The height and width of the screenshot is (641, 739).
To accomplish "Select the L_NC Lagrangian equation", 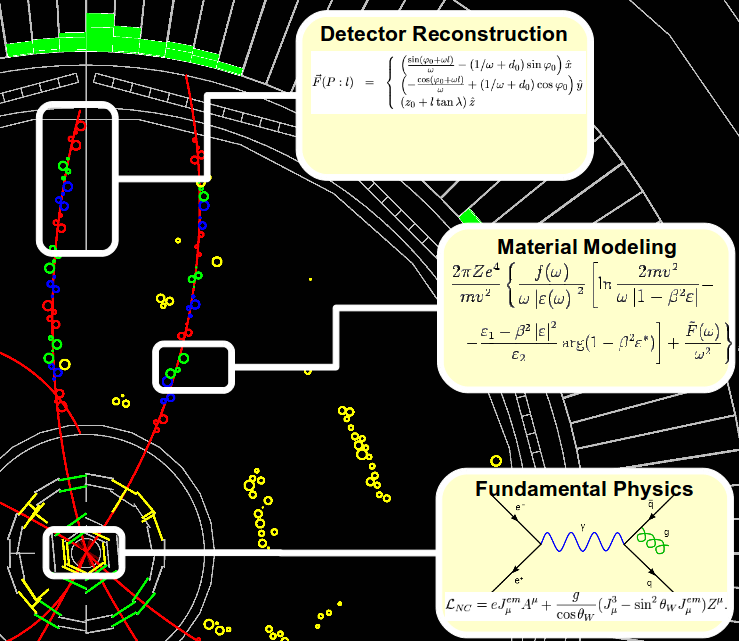I will click(586, 607).
